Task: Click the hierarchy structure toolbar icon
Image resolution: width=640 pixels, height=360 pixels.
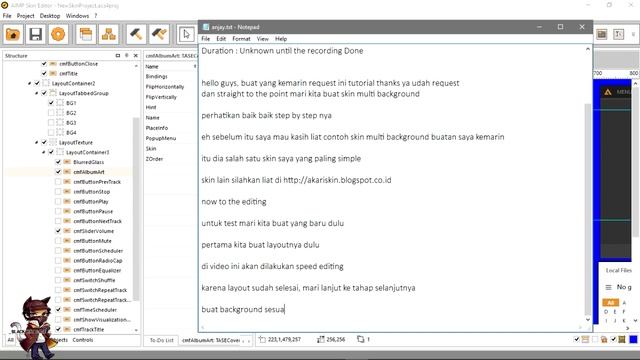Action: (109, 34)
